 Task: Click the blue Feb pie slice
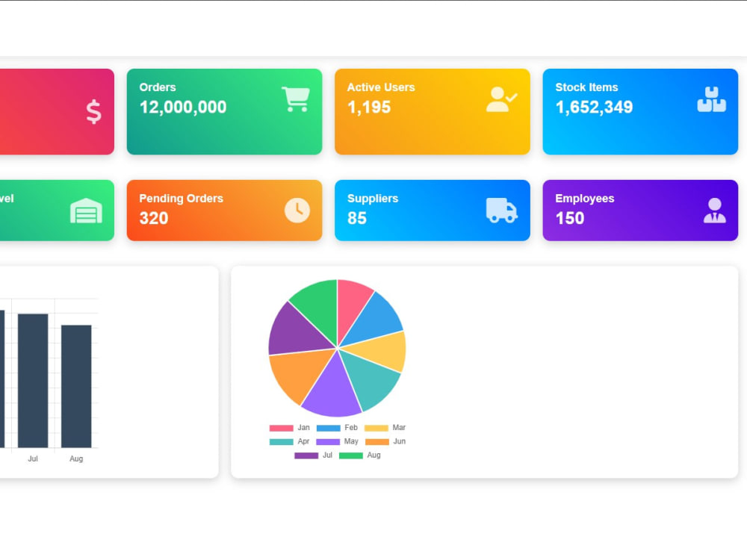click(x=376, y=319)
